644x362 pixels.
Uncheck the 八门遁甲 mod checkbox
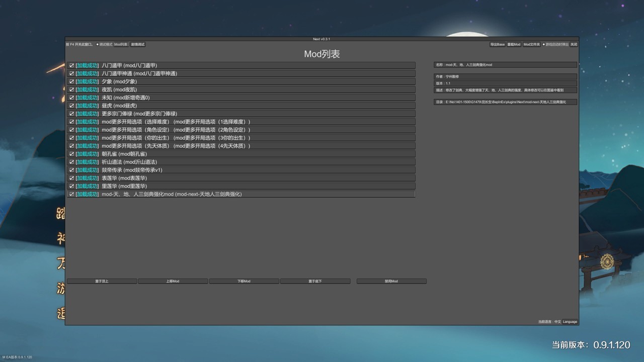click(x=71, y=65)
